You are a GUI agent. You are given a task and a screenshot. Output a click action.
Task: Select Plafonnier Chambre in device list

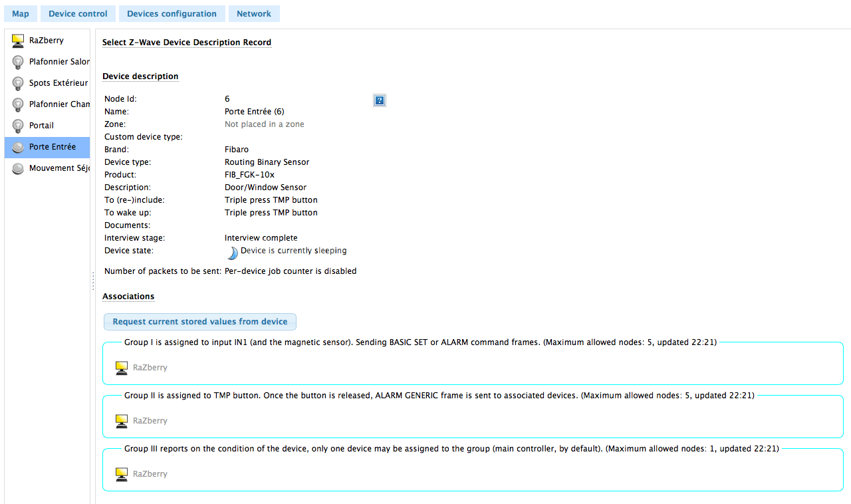tap(47, 104)
